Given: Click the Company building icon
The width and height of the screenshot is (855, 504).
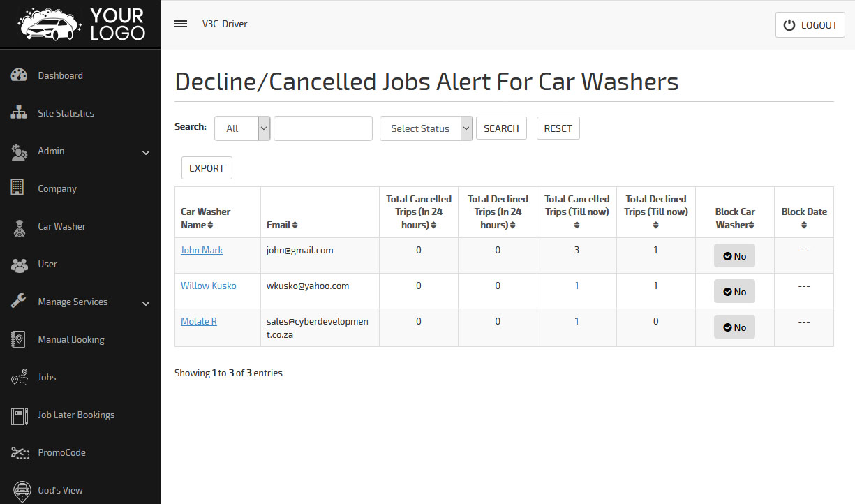Looking at the screenshot, I should [17, 188].
